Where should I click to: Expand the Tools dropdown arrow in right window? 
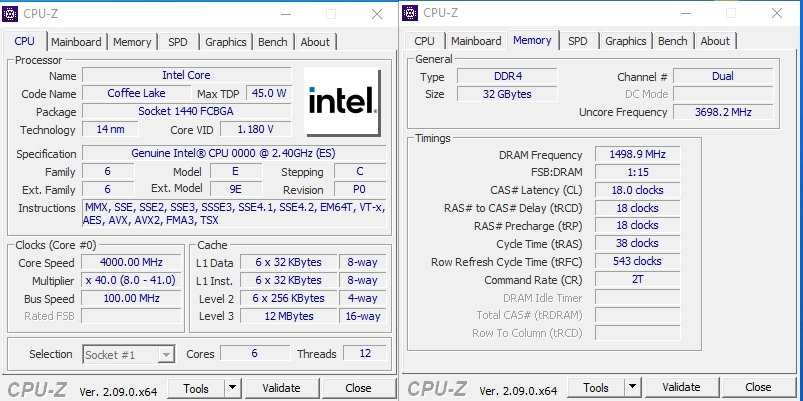(632, 387)
